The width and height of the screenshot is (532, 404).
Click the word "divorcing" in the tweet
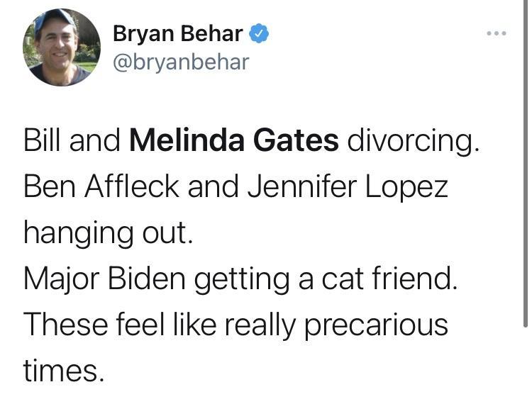[x=412, y=142]
